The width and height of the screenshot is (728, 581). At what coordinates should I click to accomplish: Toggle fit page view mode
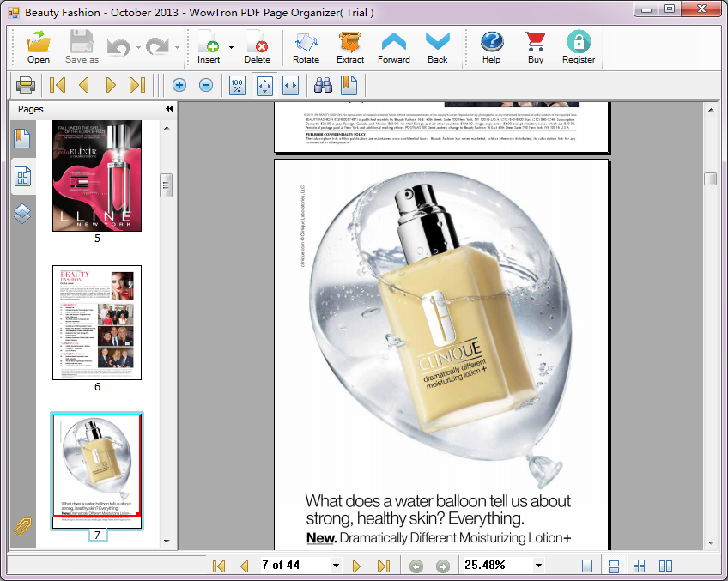[264, 85]
